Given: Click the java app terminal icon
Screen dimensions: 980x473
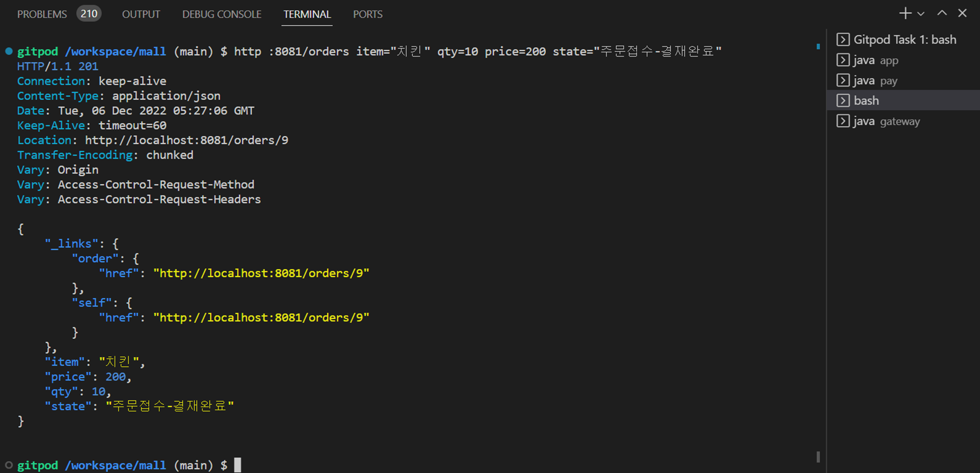Looking at the screenshot, I should coord(843,60).
